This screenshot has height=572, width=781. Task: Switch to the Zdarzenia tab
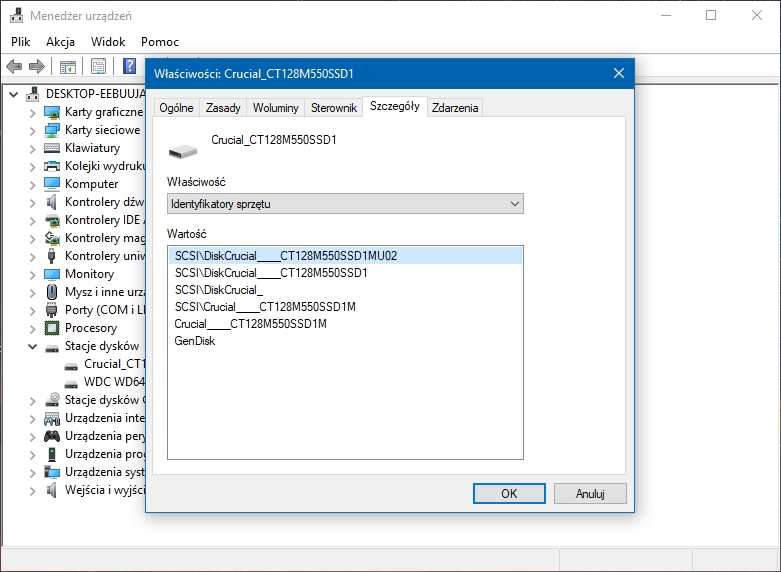[x=455, y=108]
